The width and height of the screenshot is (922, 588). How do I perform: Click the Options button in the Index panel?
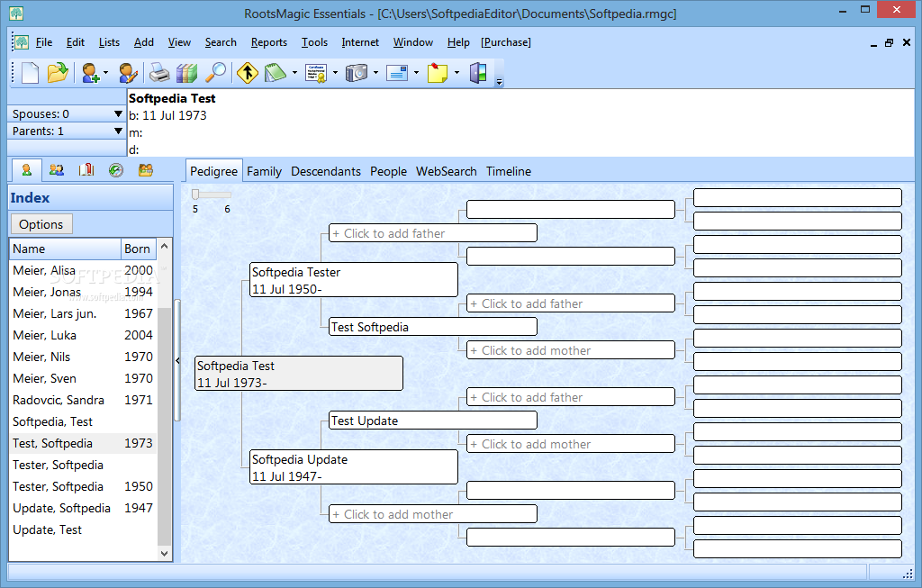click(41, 224)
